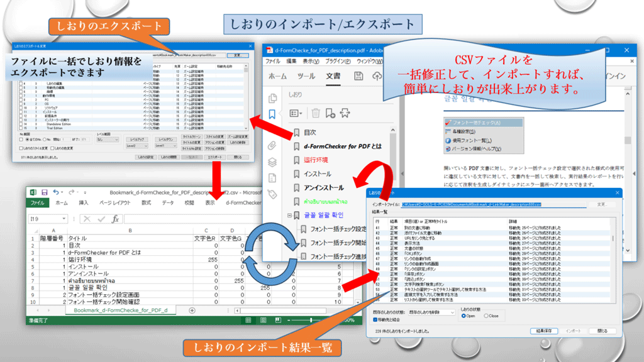Viewport: 644px width, 362px height.
Task: Click the Excel save icon in quick access toolbar
Action: pyautogui.click(x=44, y=192)
